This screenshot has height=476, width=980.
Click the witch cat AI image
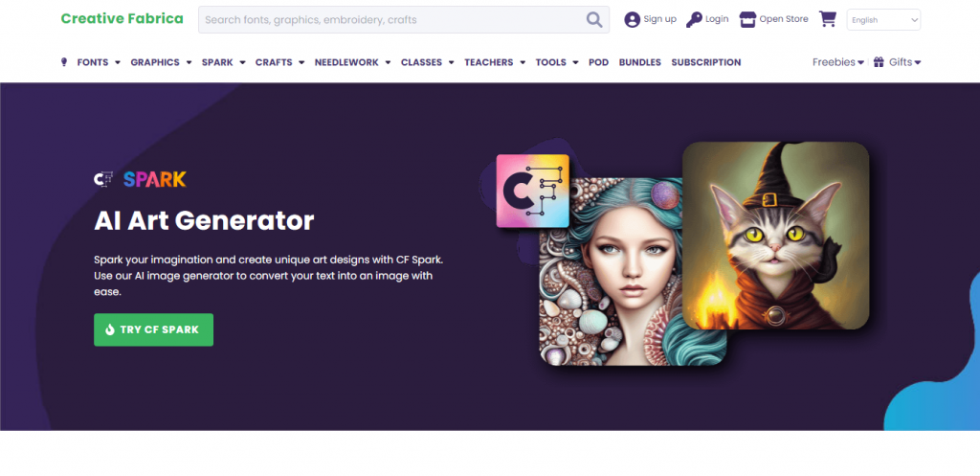775,236
